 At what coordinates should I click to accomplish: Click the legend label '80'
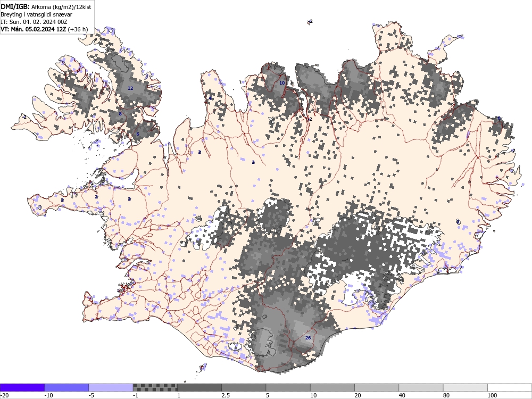(x=446, y=396)
